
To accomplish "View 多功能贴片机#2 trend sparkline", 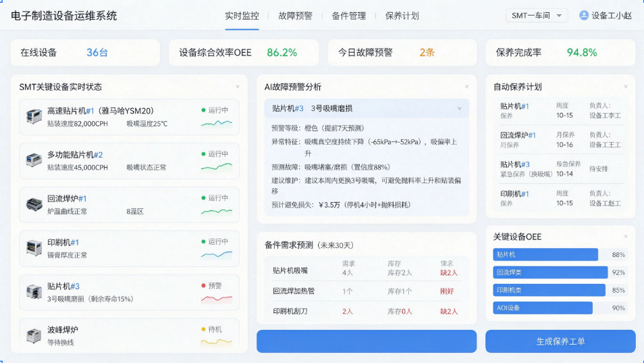I will [217, 167].
